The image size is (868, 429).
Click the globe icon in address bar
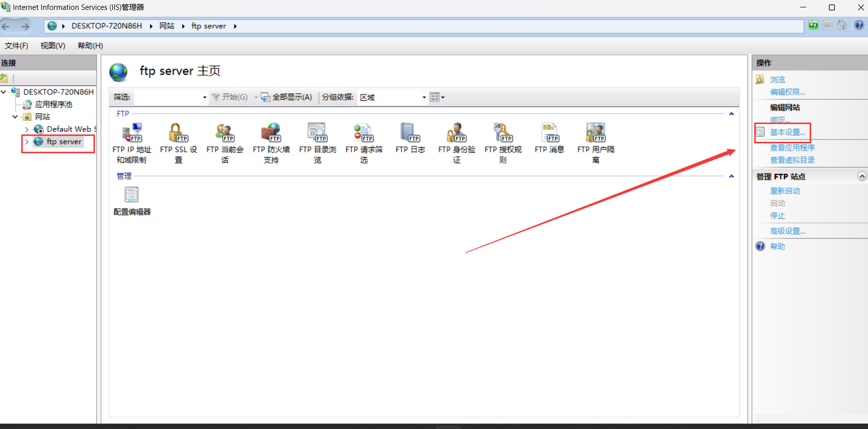pos(52,26)
